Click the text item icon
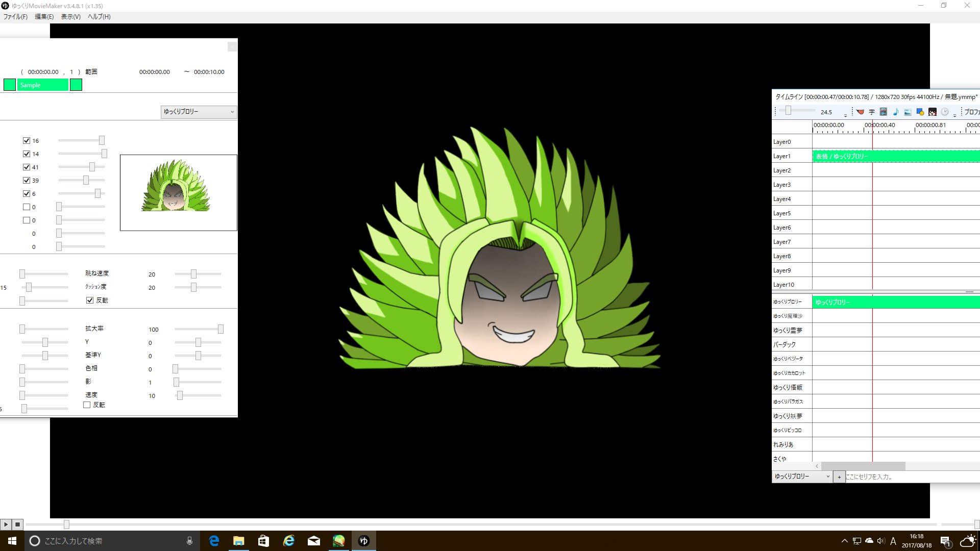This screenshot has height=551, width=980. [x=872, y=112]
